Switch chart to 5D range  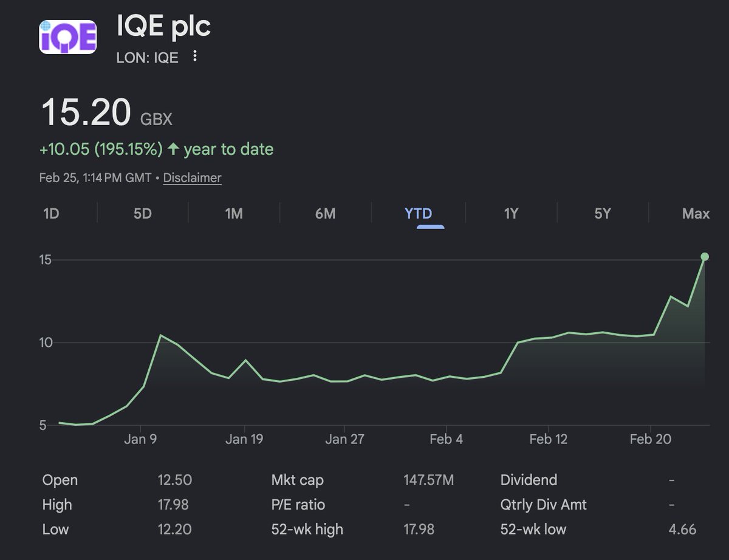(x=142, y=214)
